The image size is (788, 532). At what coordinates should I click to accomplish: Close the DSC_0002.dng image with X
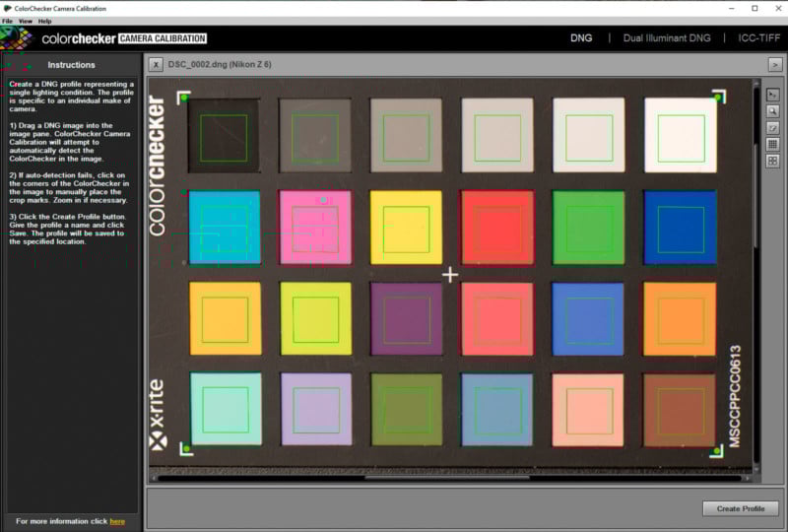[x=157, y=64]
